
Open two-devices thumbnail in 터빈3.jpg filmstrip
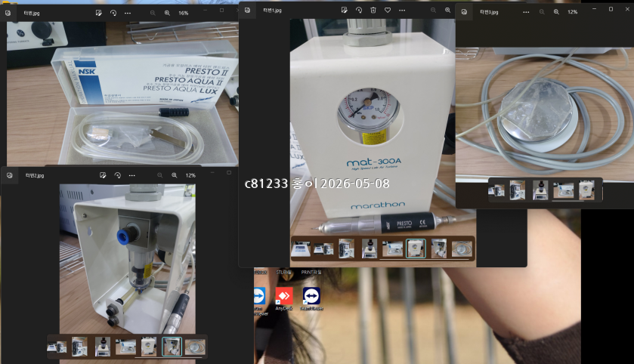coord(496,190)
